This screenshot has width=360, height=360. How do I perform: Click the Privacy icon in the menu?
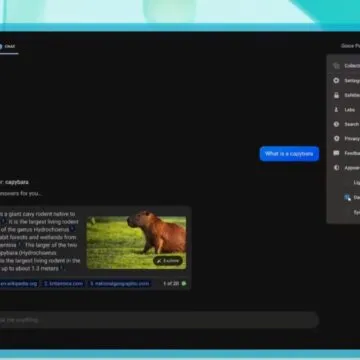[336, 138]
